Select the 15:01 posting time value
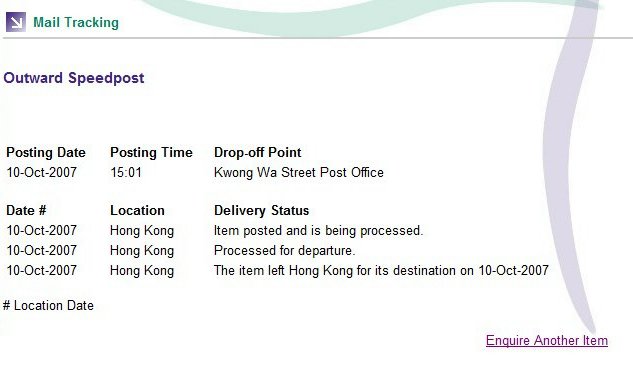This screenshot has width=633, height=366. (126, 173)
